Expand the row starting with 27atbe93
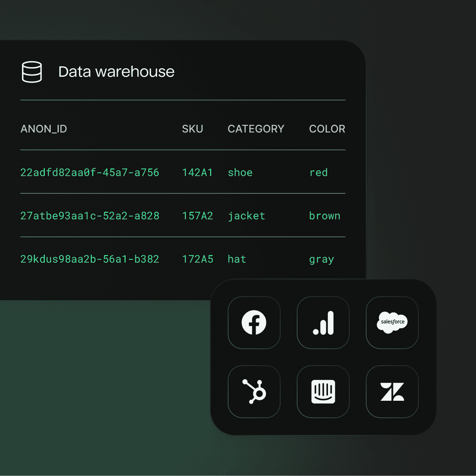476x476 pixels. pyautogui.click(x=90, y=216)
